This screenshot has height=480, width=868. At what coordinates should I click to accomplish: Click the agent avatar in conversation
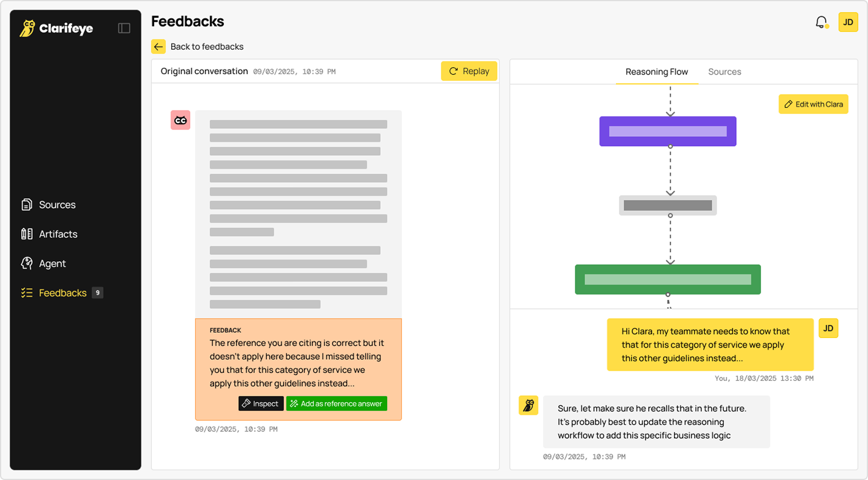point(180,120)
